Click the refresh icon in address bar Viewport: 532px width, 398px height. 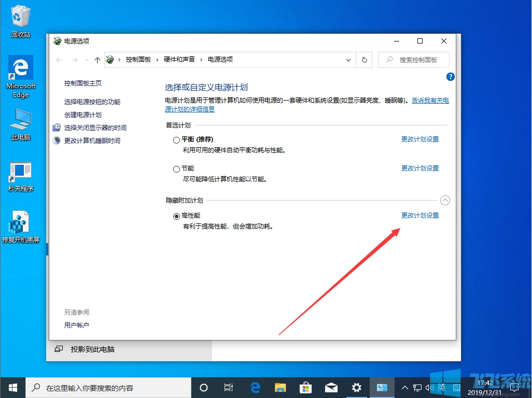pyautogui.click(x=364, y=60)
